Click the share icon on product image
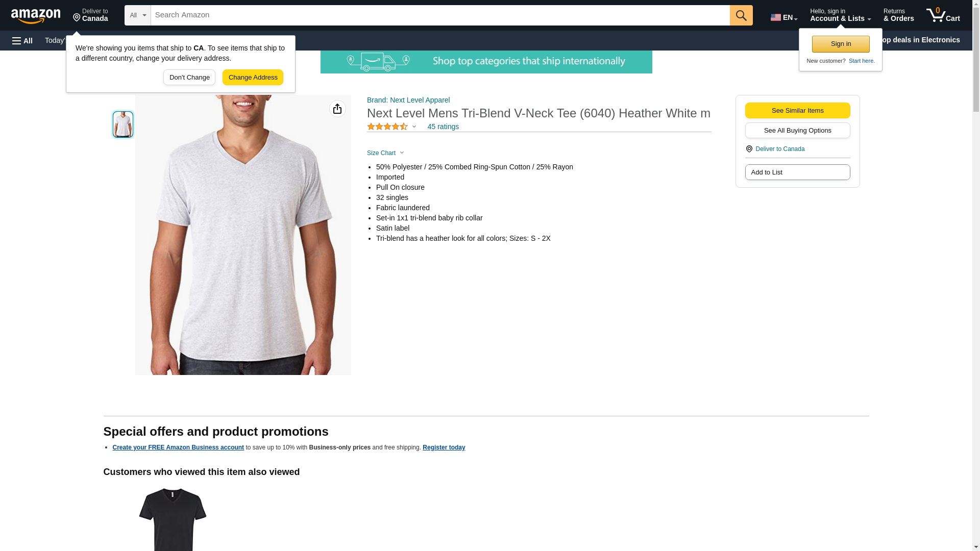The width and height of the screenshot is (980, 551). point(337,109)
